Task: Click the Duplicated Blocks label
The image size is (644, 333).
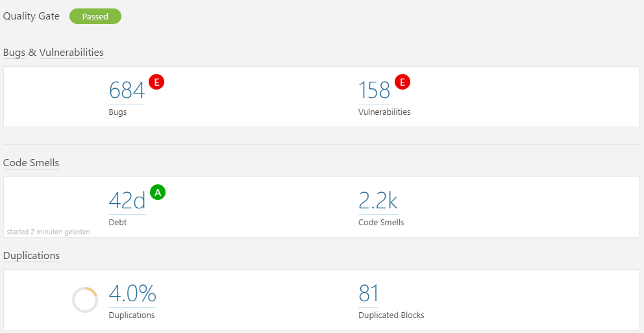Action: click(x=391, y=315)
